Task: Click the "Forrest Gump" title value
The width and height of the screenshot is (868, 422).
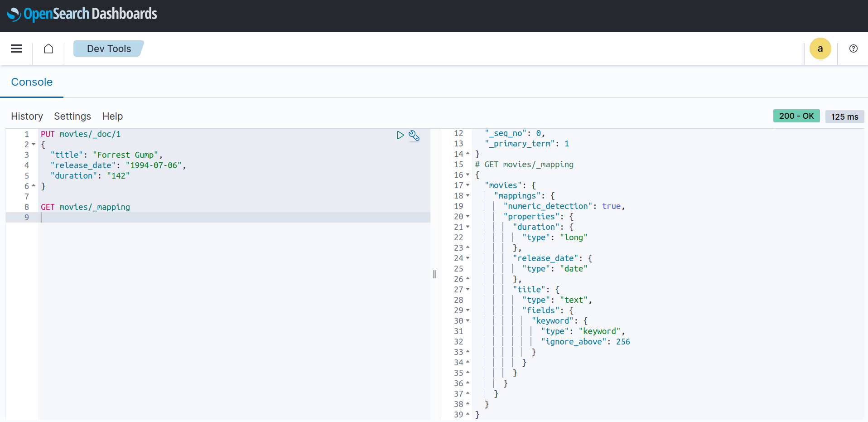Action: [x=125, y=155]
